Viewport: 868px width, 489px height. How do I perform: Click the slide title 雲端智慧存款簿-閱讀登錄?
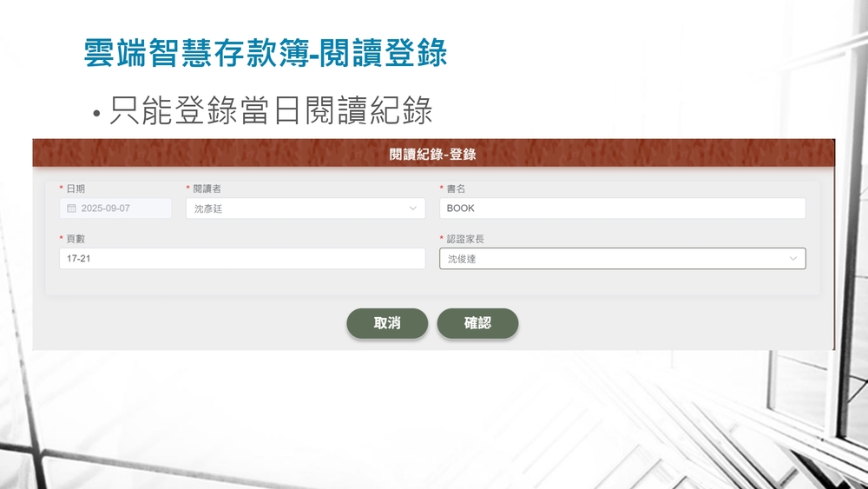point(265,54)
